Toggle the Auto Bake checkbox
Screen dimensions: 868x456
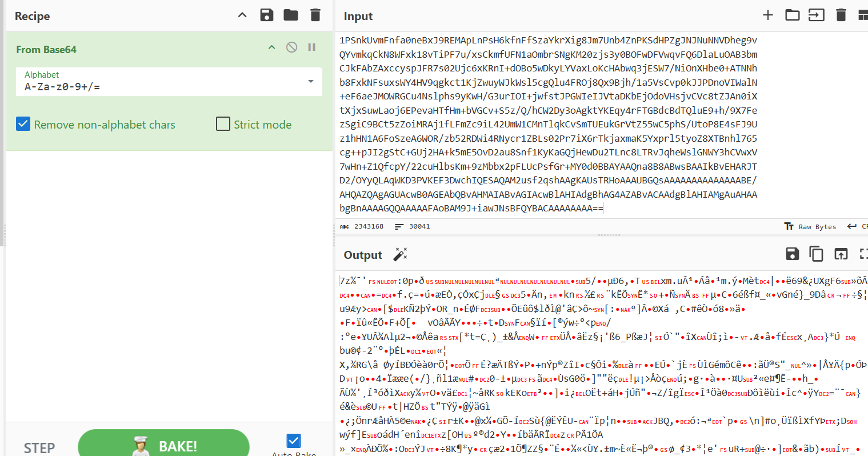294,441
